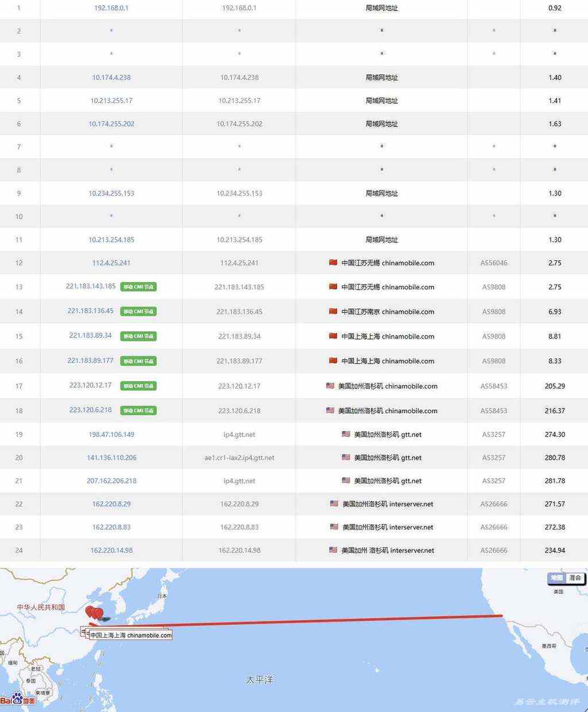Open the blue 162.220.8.29 link

(x=111, y=503)
